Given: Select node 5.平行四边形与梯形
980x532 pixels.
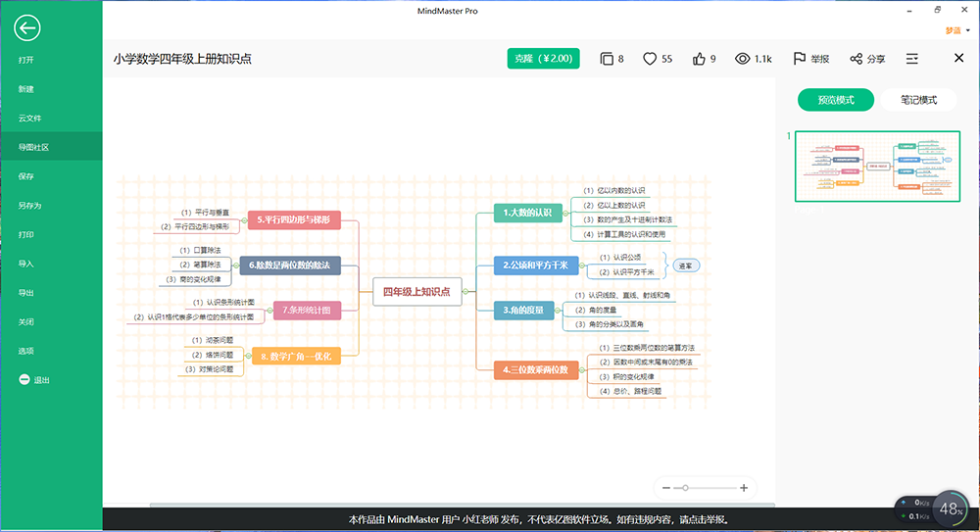Looking at the screenshot, I should pos(294,220).
